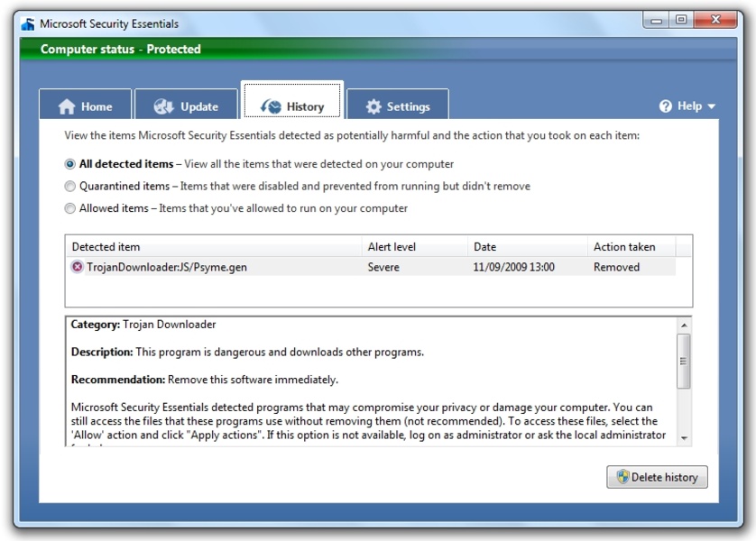Screen dimensions: 756x541
Task: Switch to the Settings tab
Action: click(x=397, y=106)
